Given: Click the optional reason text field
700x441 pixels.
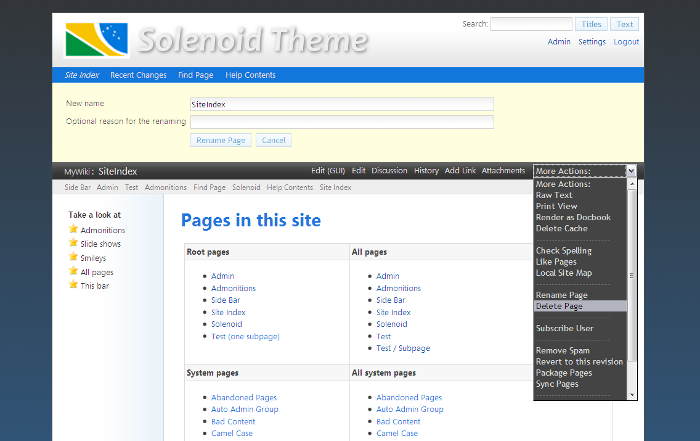Looking at the screenshot, I should coord(342,122).
